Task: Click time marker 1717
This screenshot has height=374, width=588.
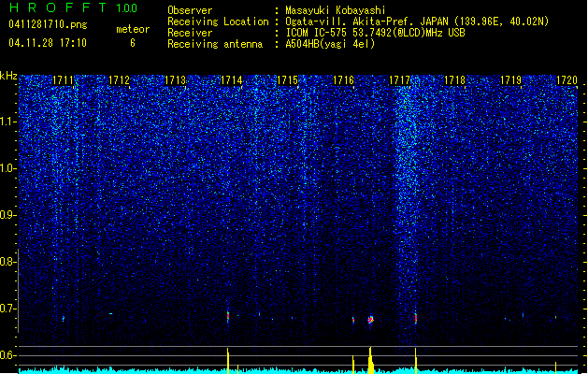Action: pos(400,80)
